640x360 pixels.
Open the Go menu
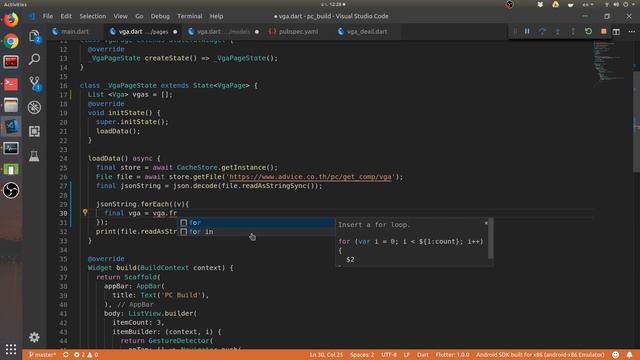[x=139, y=16]
